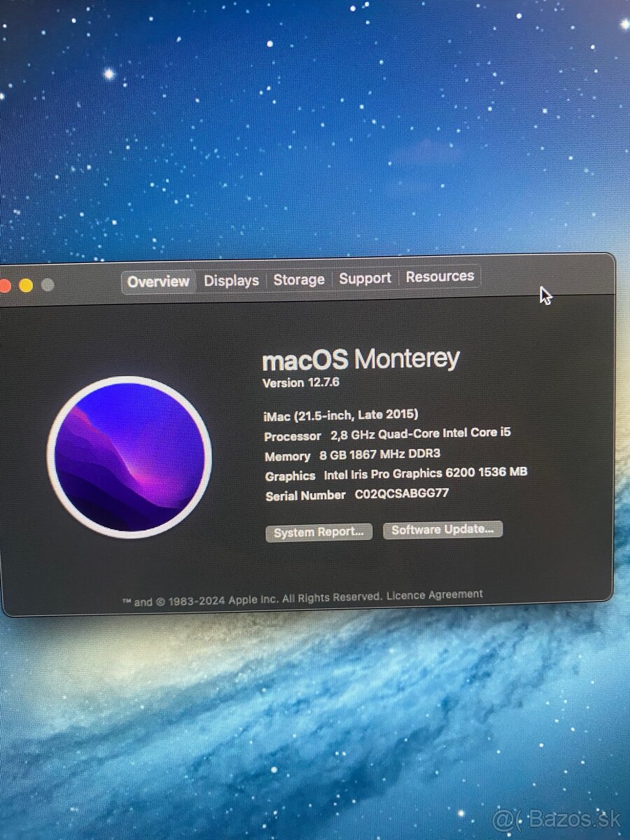Image resolution: width=630 pixels, height=840 pixels.
Task: Click Version 12.7.6 to reveal build number
Action: [x=301, y=383]
